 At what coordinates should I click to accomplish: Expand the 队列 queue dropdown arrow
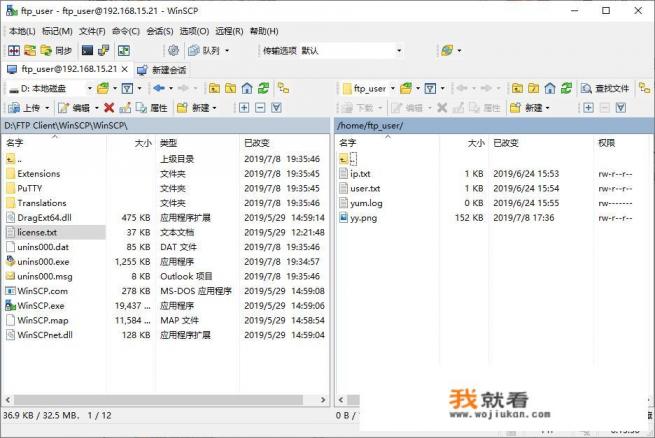coord(227,51)
